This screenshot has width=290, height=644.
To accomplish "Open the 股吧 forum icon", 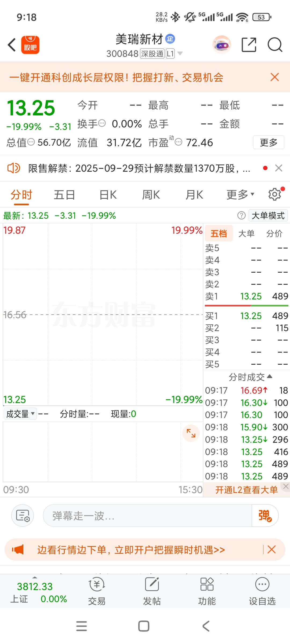I will click(x=30, y=45).
